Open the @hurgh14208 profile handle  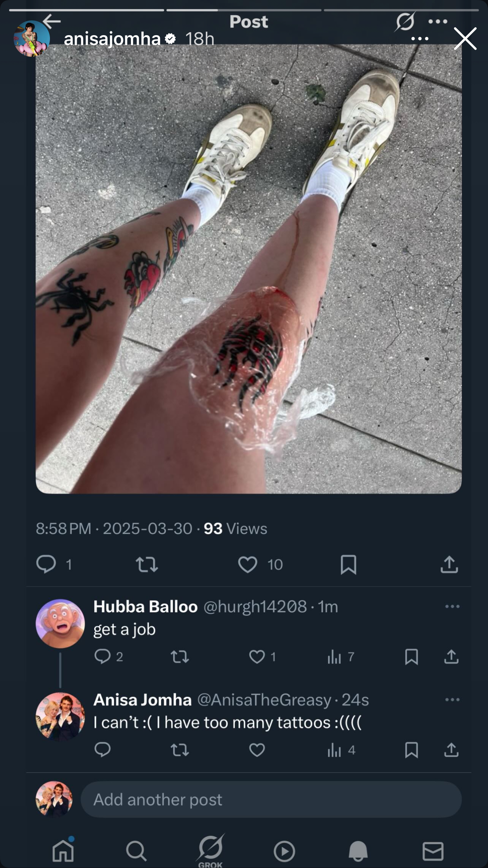255,607
